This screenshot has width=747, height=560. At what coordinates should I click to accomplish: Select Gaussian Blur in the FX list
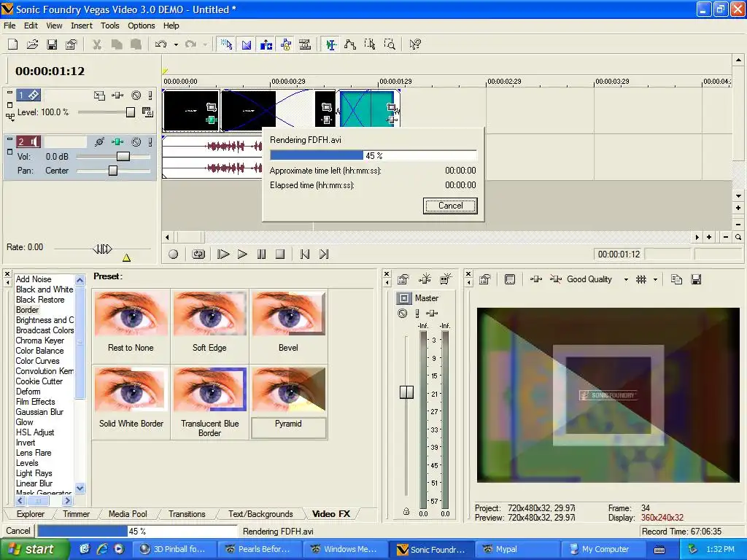pos(39,412)
